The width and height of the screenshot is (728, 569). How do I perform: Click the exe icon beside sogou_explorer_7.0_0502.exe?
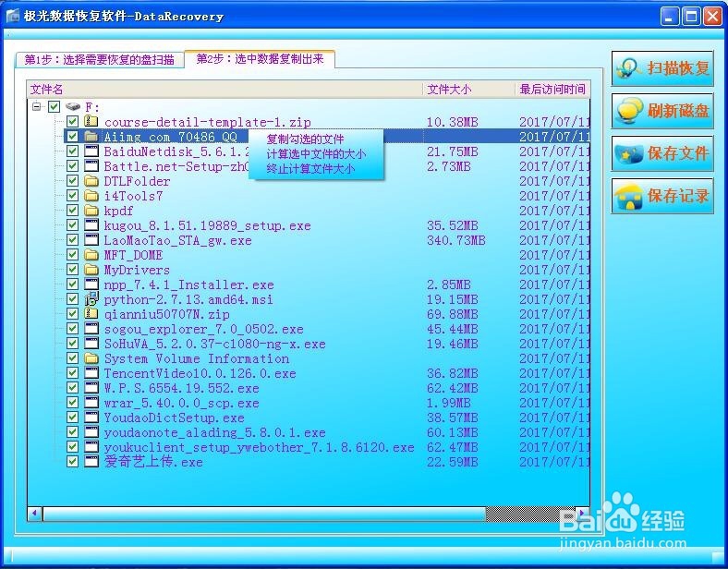click(x=91, y=329)
